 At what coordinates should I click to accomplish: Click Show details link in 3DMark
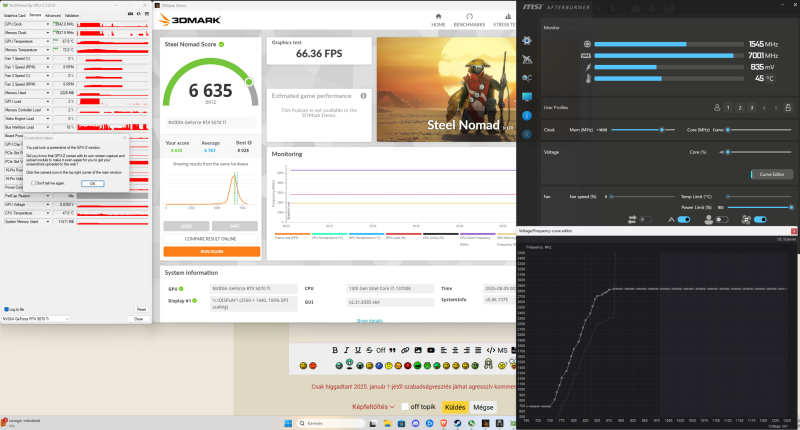pyautogui.click(x=369, y=321)
